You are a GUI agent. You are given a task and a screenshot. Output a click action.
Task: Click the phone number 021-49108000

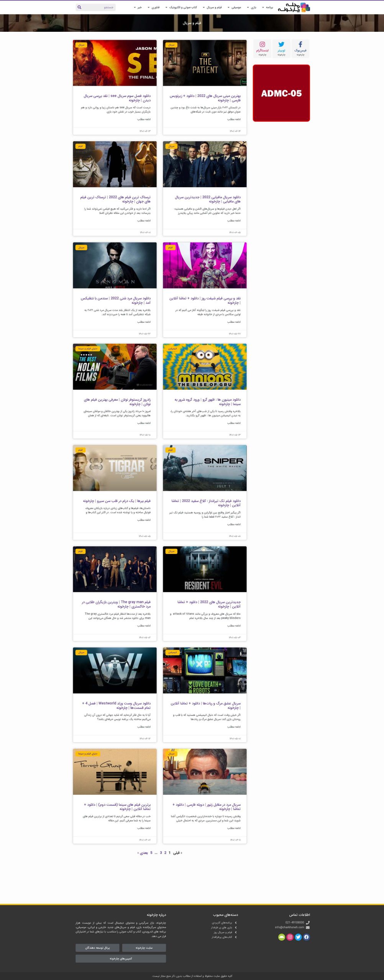[295, 923]
